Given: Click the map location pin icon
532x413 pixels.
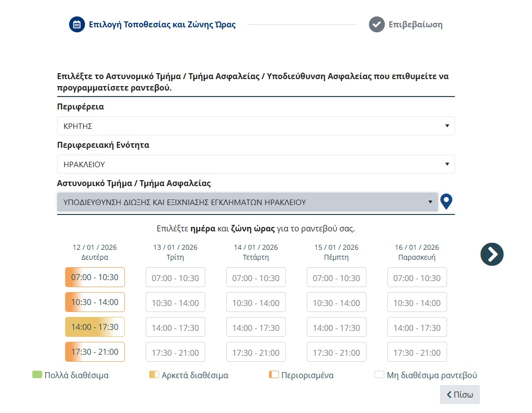Looking at the screenshot, I should coord(446,202).
